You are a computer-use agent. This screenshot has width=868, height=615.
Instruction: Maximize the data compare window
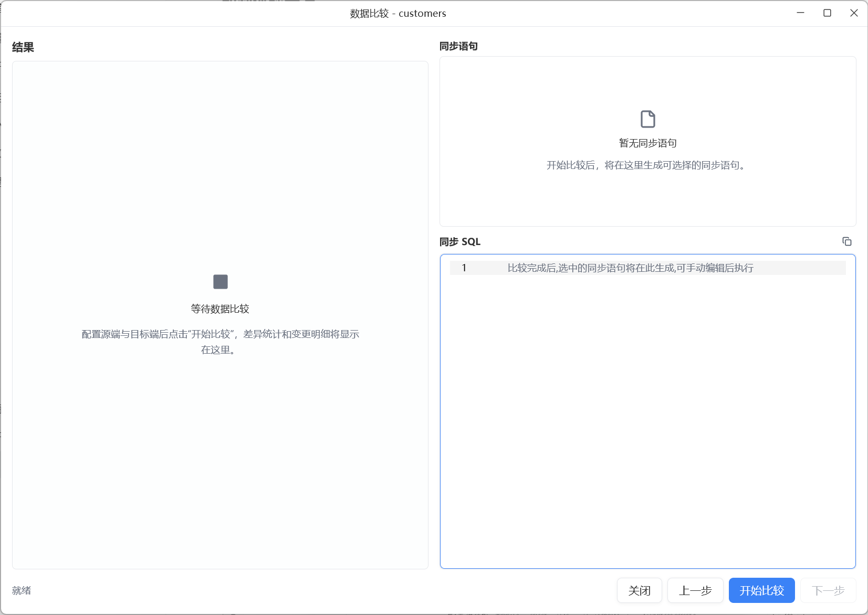pos(827,13)
